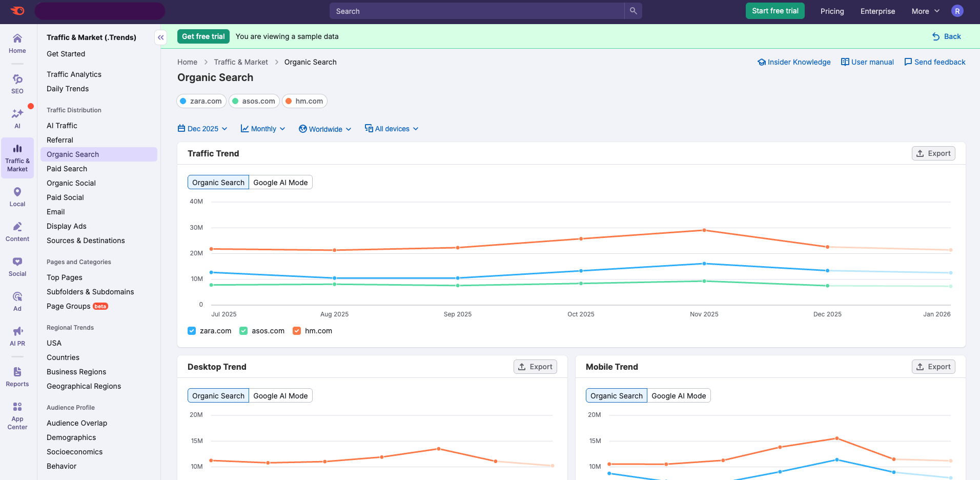980x480 pixels.
Task: Switch Traffic Trend to Google AI Mode
Action: coord(280,183)
